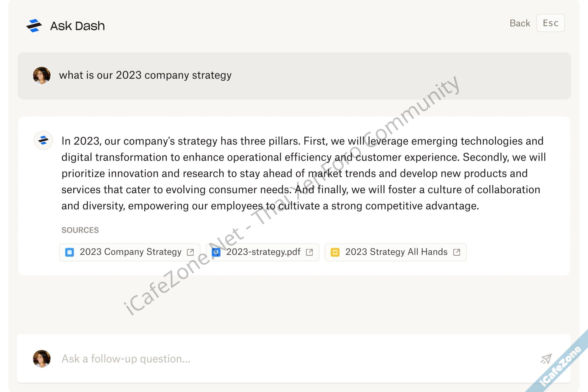The image size is (588, 392).
Task: Click the send paper-plane icon
Action: pyautogui.click(x=546, y=359)
